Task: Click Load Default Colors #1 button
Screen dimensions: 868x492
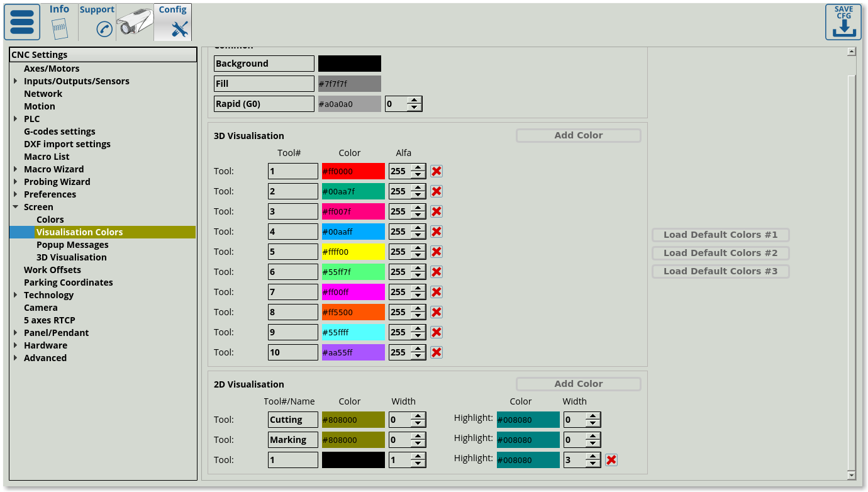Action: (720, 235)
